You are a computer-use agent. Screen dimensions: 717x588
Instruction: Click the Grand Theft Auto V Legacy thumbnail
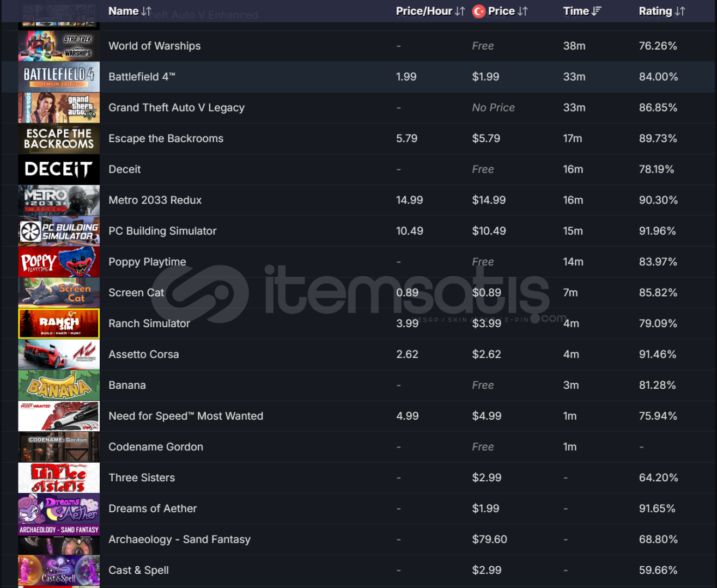(59, 108)
